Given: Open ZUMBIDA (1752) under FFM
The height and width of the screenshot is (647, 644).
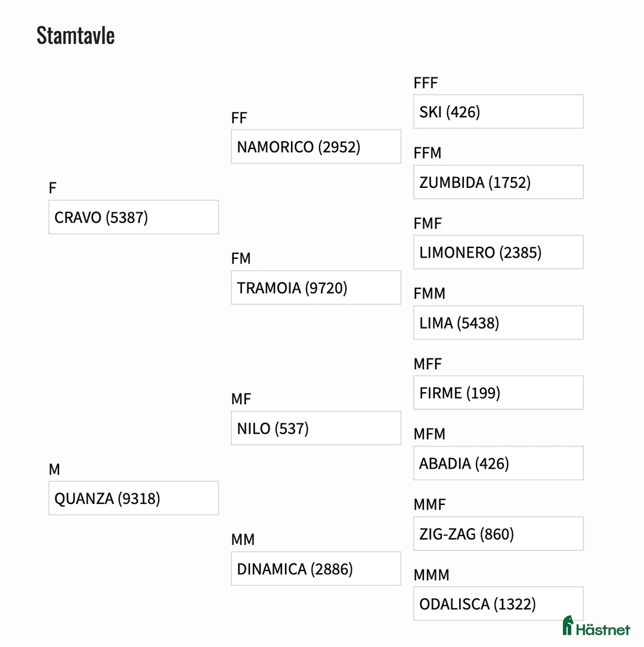Looking at the screenshot, I should click(499, 182).
